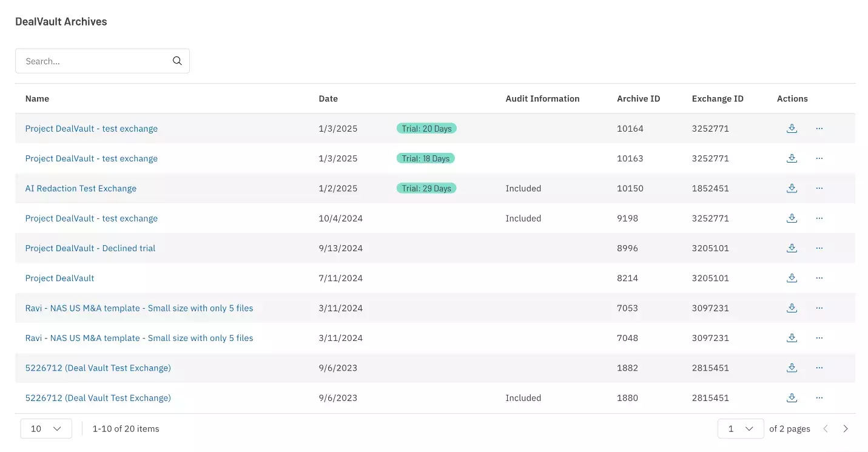Click the search magnifier icon
868x452 pixels.
(177, 61)
